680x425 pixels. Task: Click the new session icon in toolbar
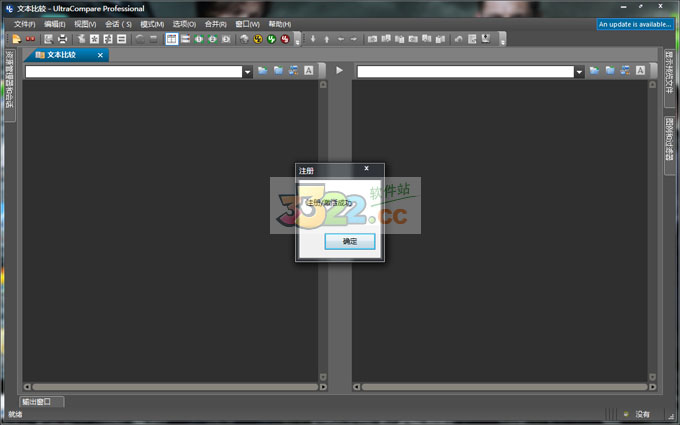click(x=16, y=39)
